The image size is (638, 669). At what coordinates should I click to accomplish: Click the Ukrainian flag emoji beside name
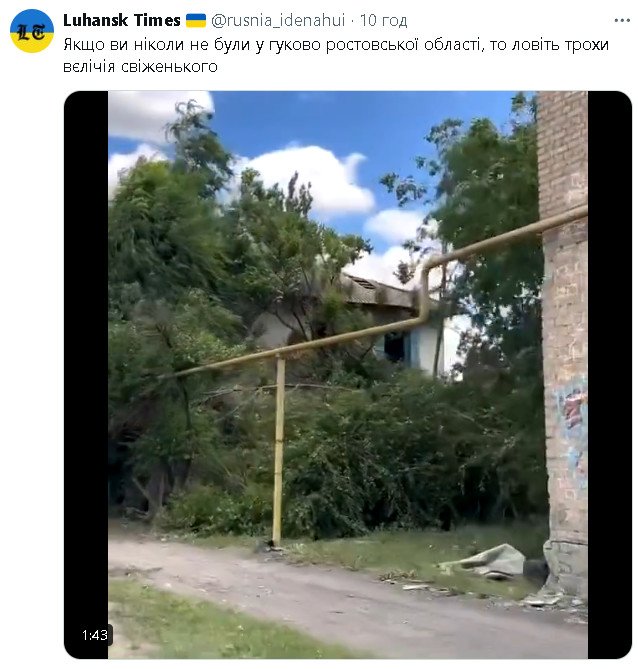(x=196, y=20)
